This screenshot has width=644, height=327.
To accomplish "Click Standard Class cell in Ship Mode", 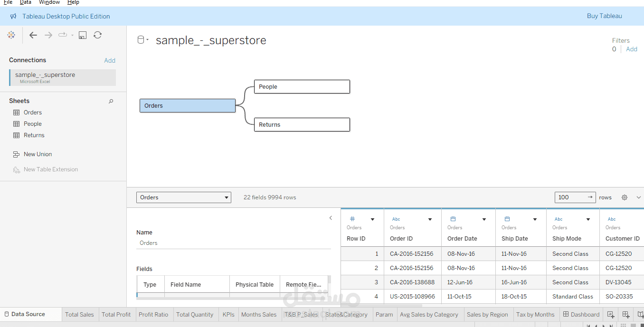I will [573, 297].
